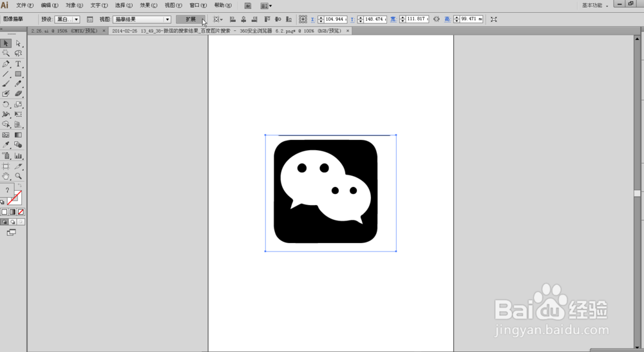Select the Type tool
The width and height of the screenshot is (644, 352).
tap(18, 64)
